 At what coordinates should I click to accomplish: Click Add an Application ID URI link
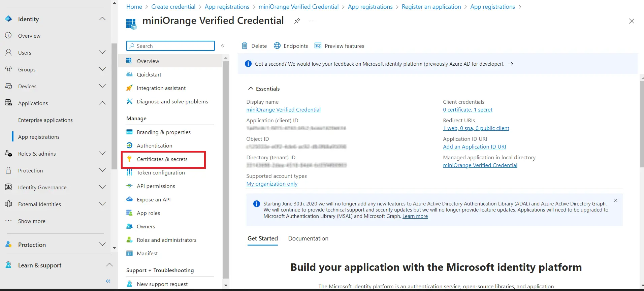point(474,147)
